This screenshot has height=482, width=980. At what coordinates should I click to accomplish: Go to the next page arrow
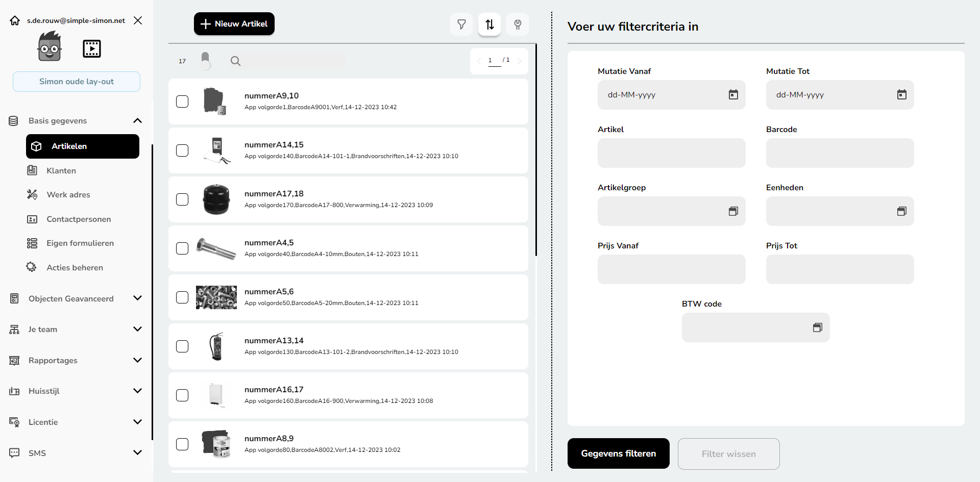[519, 61]
